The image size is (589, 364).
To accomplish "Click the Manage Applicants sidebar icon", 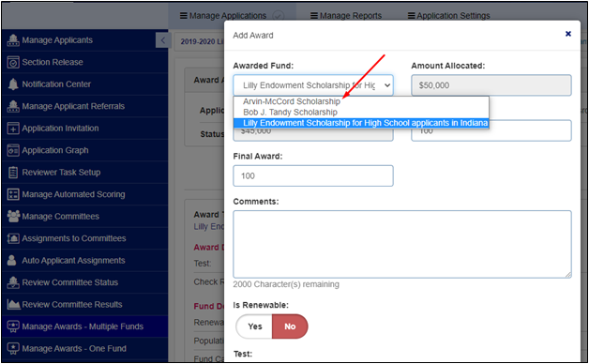I will click(x=13, y=40).
